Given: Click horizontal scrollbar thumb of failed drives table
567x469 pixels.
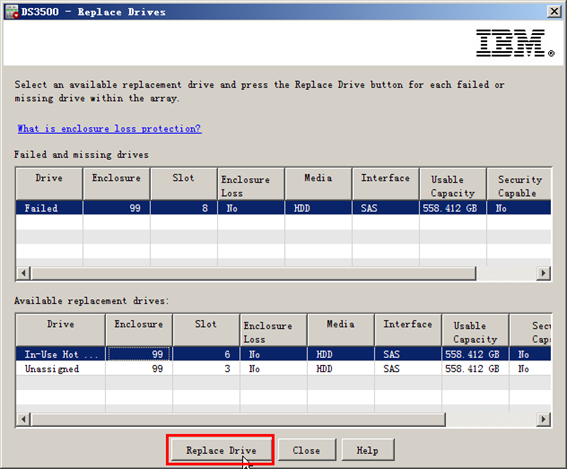Looking at the screenshot, I should [x=253, y=273].
